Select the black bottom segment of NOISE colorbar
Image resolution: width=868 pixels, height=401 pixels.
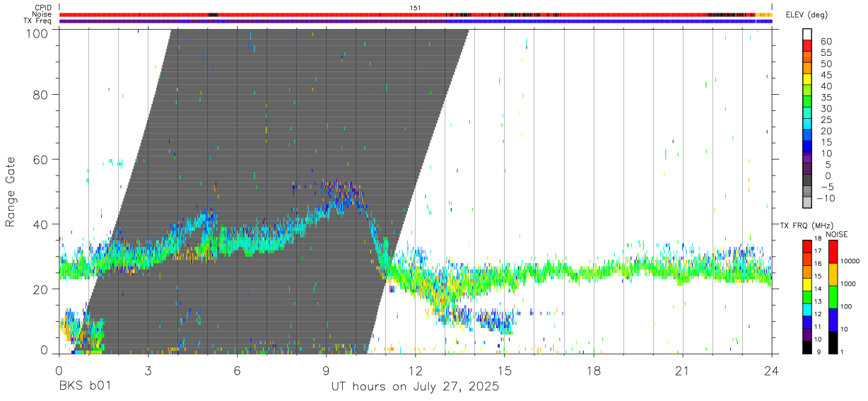[x=832, y=342]
